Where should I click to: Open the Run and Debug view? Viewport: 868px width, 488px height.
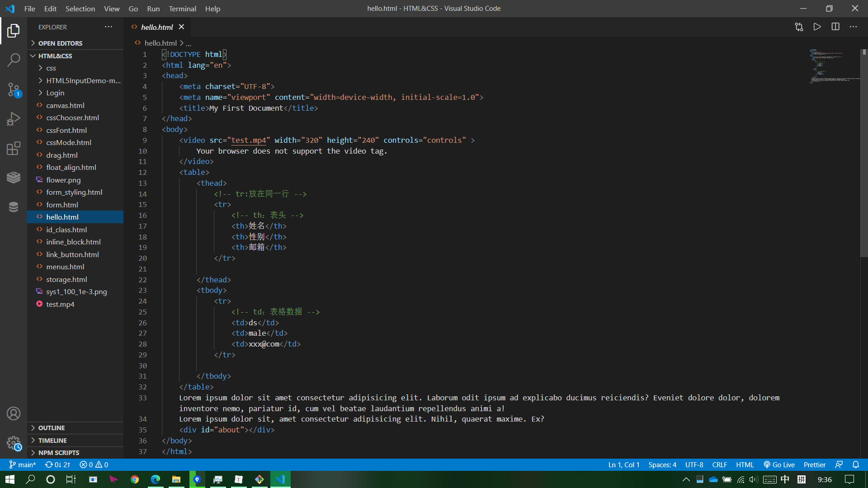point(14,119)
